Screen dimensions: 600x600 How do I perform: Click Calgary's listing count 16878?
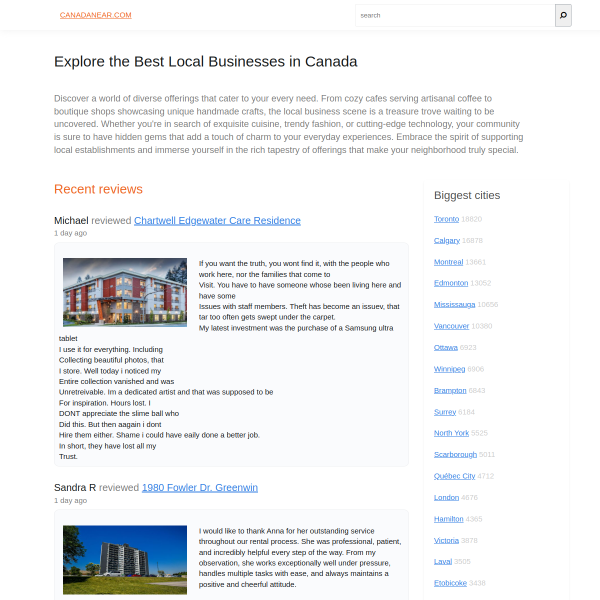point(472,240)
